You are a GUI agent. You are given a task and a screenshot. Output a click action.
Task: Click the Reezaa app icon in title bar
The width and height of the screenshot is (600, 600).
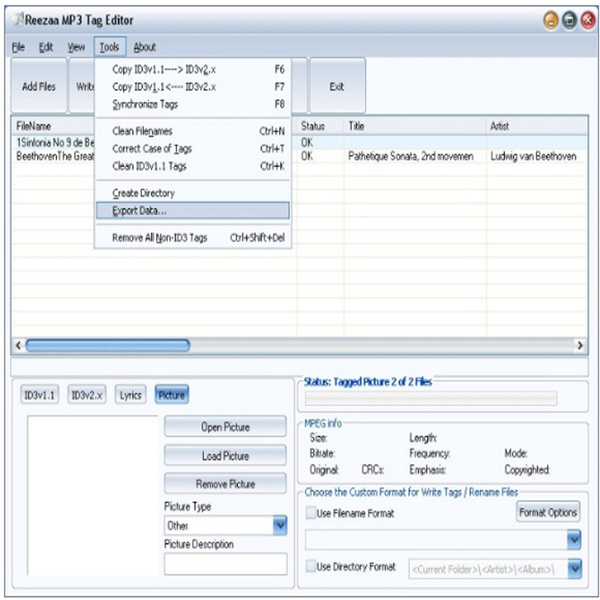(x=17, y=19)
